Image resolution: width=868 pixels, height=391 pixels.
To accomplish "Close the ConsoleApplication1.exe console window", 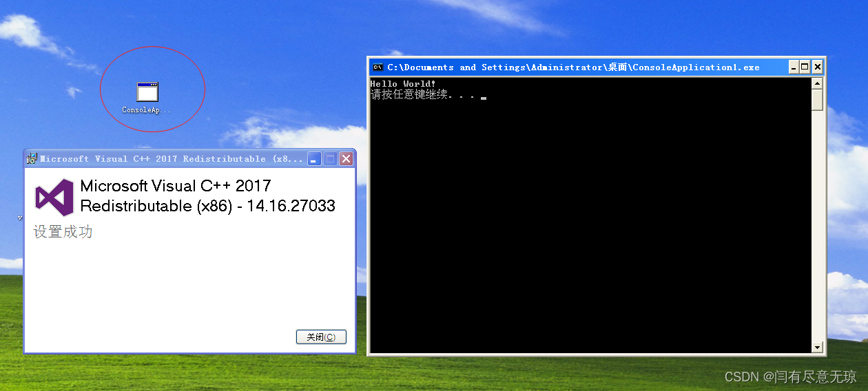I will [817, 67].
